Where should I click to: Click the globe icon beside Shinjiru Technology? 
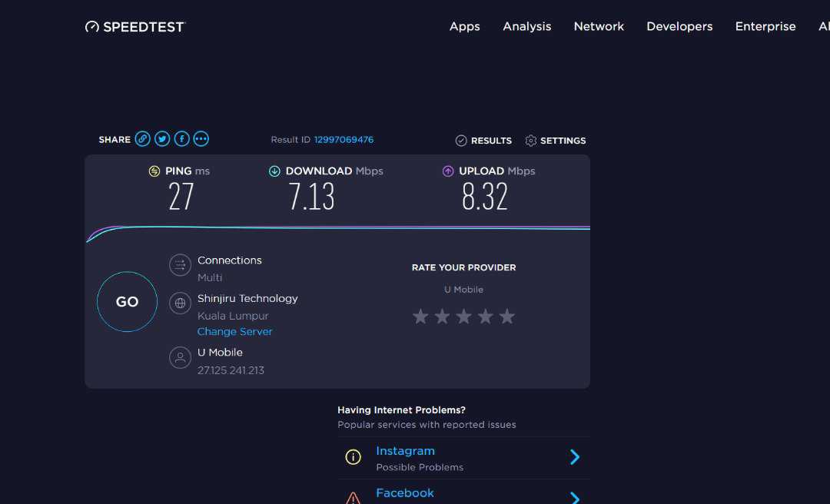[x=180, y=303]
